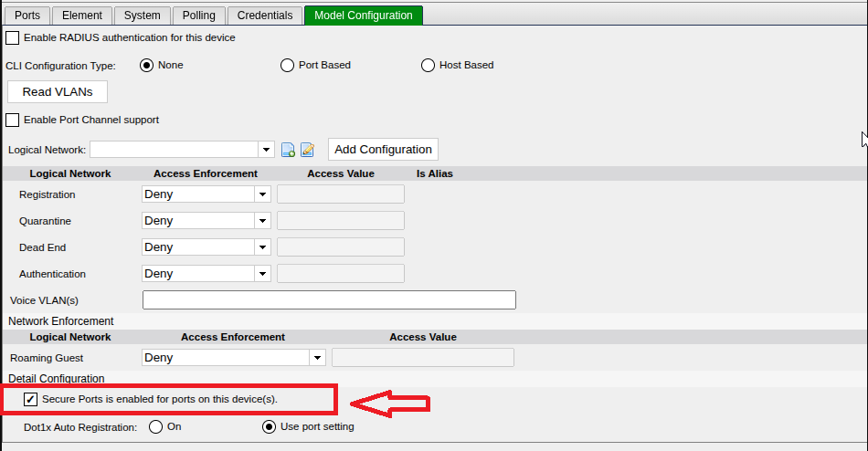Click the Roaming Guest access value field

[x=423, y=358]
